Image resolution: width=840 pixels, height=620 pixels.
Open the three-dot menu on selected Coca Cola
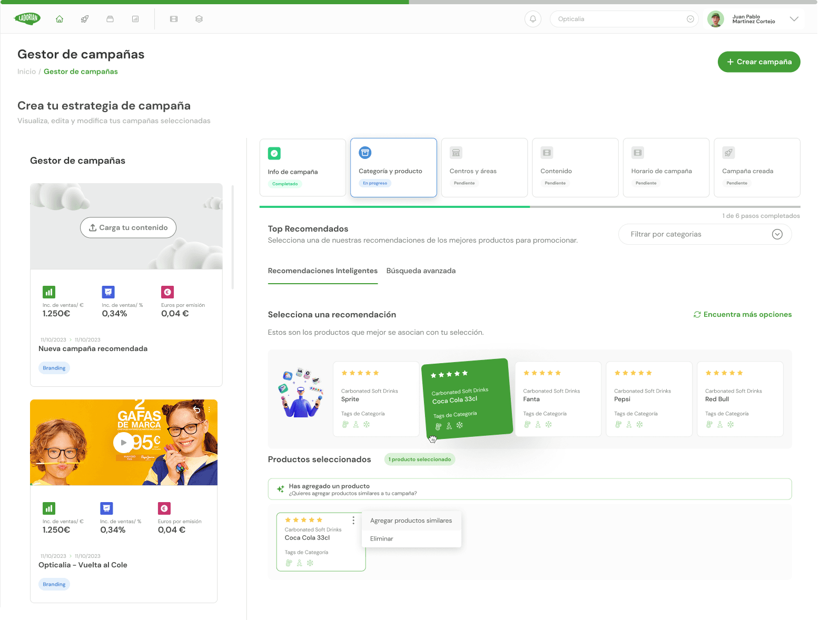pos(353,521)
